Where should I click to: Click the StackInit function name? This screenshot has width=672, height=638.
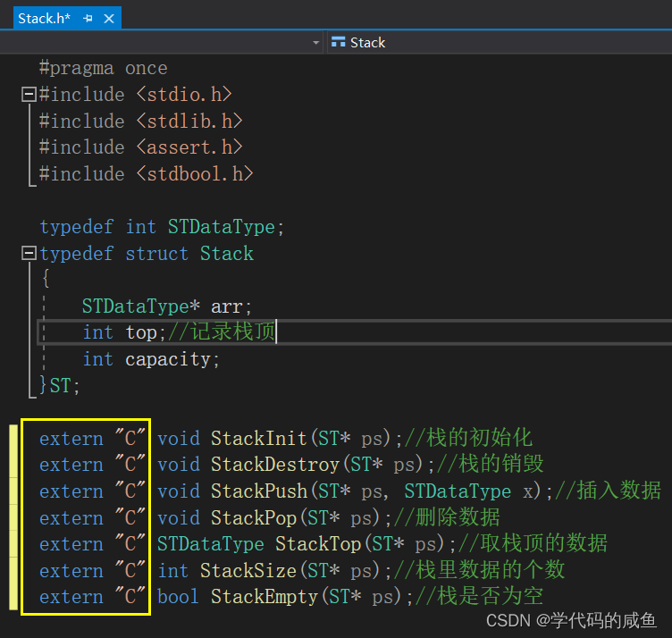(x=258, y=439)
